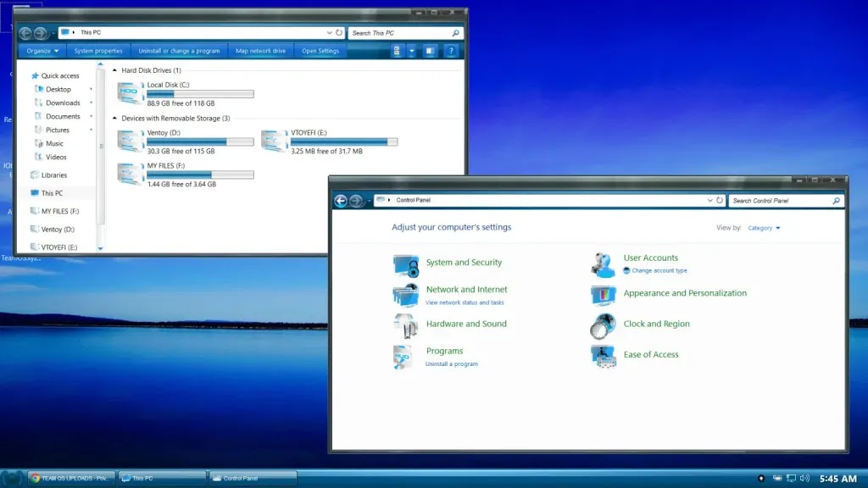Click search magnifier in This PC window
This screenshot has height=488, width=868.
pos(455,33)
